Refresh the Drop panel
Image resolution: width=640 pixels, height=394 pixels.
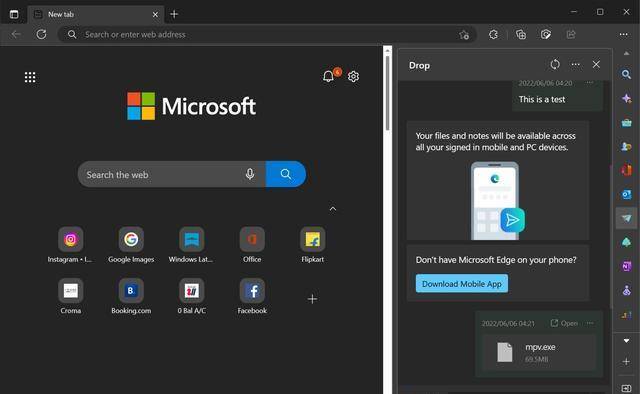tap(555, 65)
